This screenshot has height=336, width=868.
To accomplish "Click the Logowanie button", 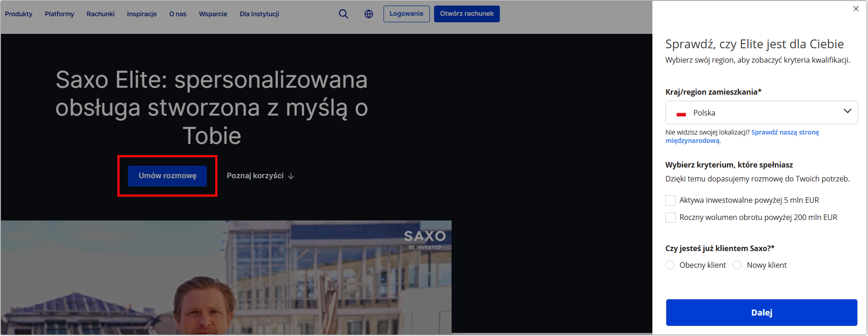I will 406,14.
